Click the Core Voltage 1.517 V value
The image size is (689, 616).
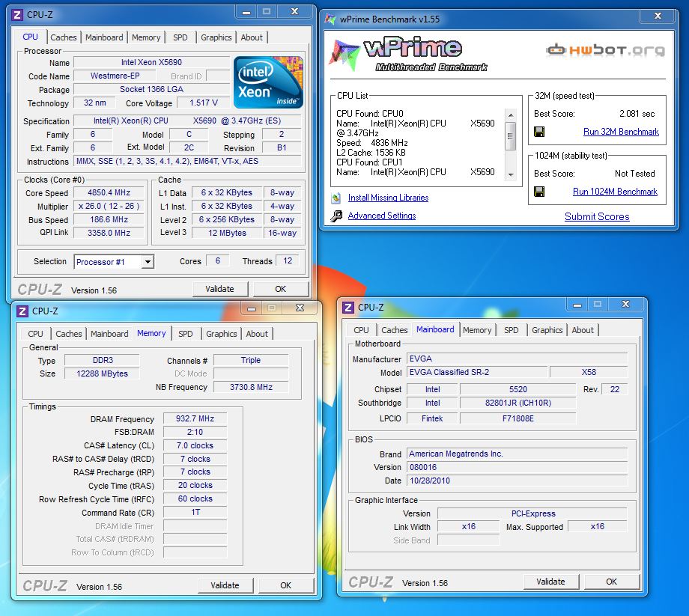tap(204, 103)
